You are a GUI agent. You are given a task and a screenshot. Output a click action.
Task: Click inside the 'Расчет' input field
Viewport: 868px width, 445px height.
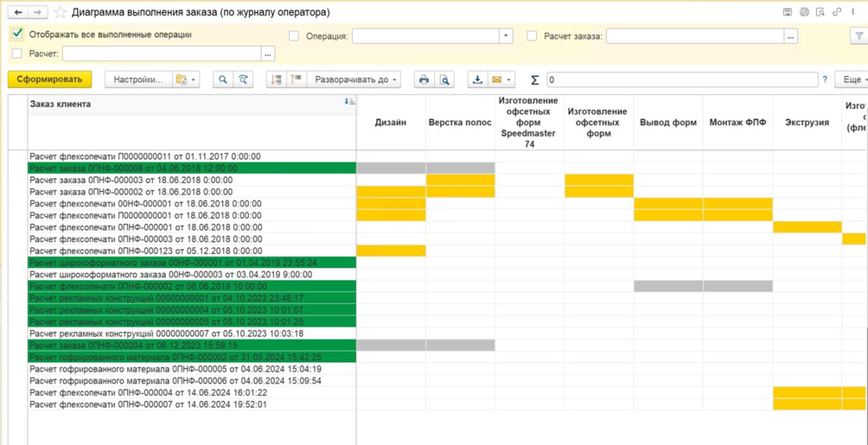click(161, 54)
